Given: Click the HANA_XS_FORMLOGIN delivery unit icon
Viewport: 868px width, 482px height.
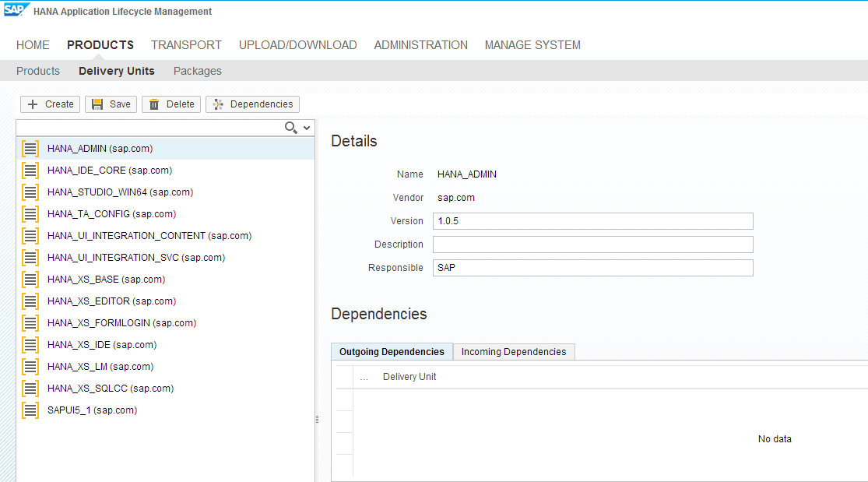Looking at the screenshot, I should click(x=30, y=323).
